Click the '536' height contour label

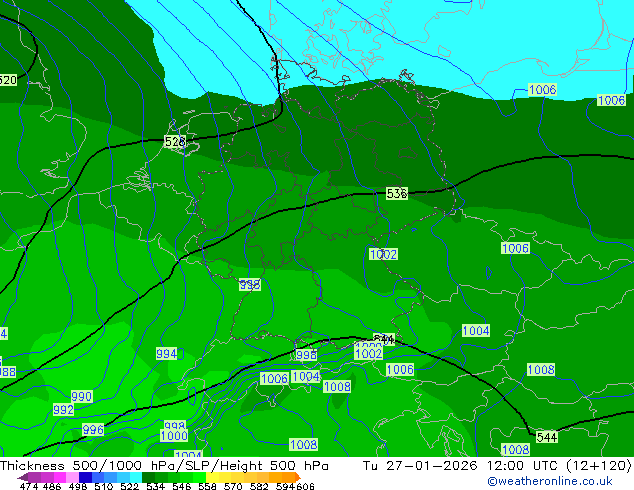click(x=397, y=194)
